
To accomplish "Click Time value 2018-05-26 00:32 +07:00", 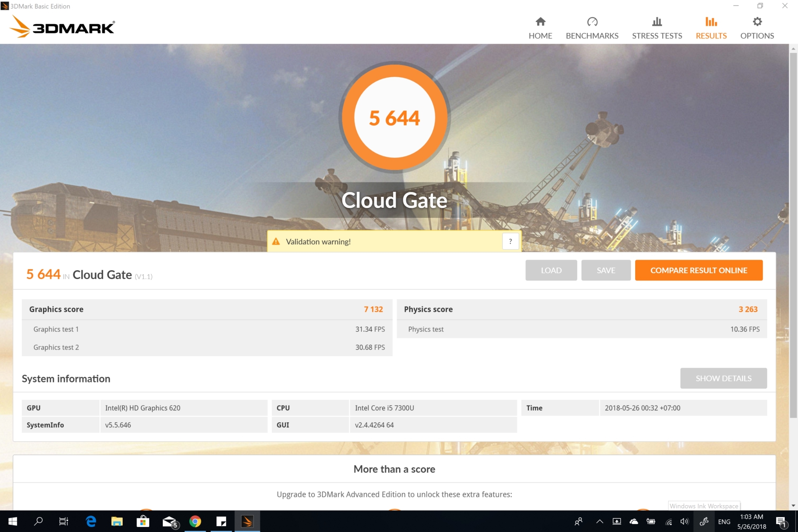I will pyautogui.click(x=643, y=408).
